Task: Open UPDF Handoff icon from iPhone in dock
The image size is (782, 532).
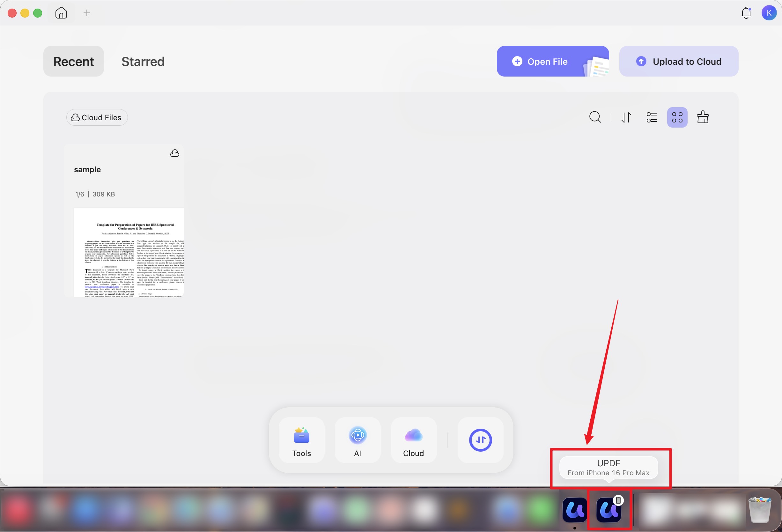Action: coord(609,510)
